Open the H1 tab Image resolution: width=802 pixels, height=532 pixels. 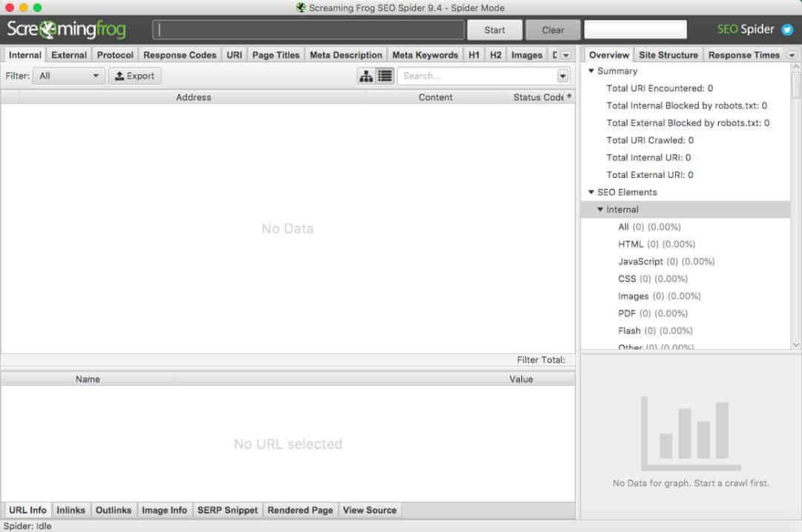click(x=474, y=55)
